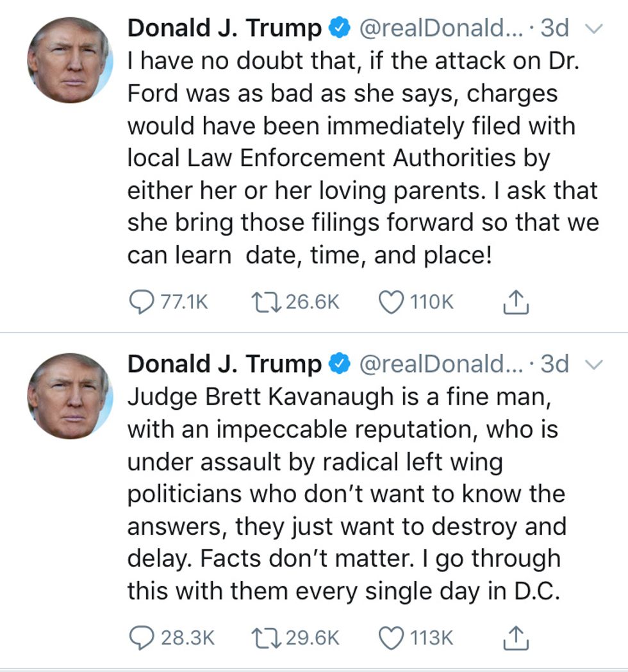Like the tweet about Dr. Ford
This screenshot has width=628, height=672.
(392, 302)
